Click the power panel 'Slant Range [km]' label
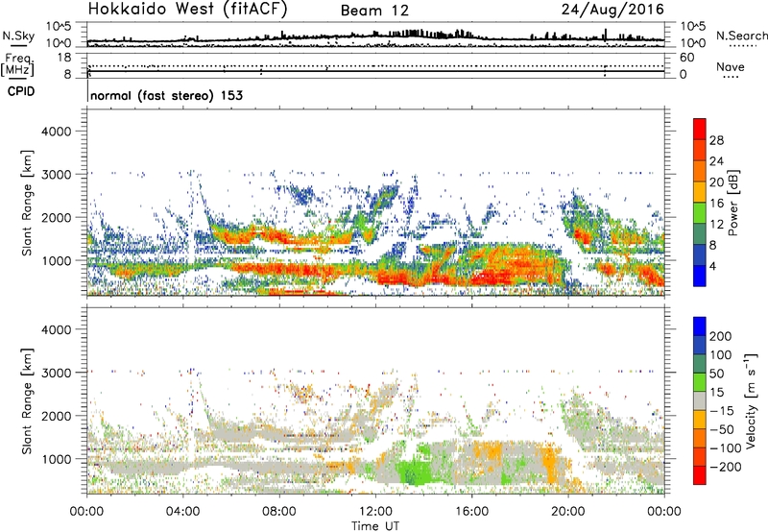The height and width of the screenshot is (532, 768). (27, 203)
